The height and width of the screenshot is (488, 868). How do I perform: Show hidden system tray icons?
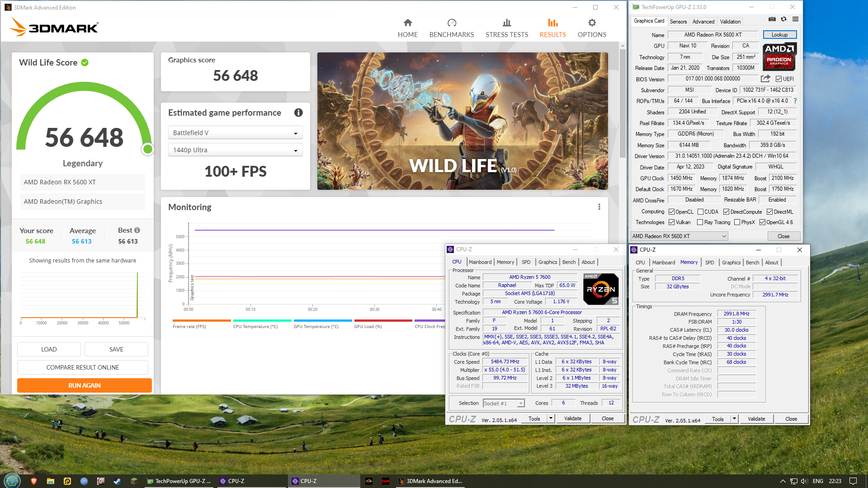tap(783, 481)
